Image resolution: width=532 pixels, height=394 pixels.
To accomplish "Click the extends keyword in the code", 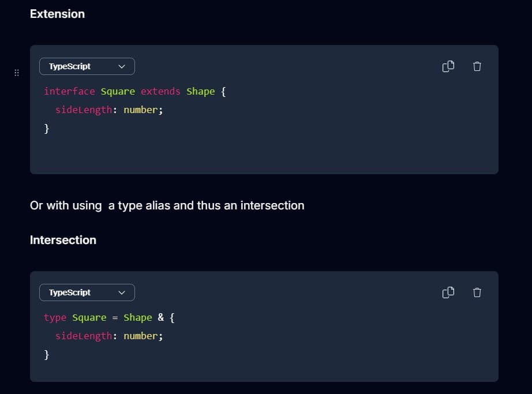I will (160, 91).
